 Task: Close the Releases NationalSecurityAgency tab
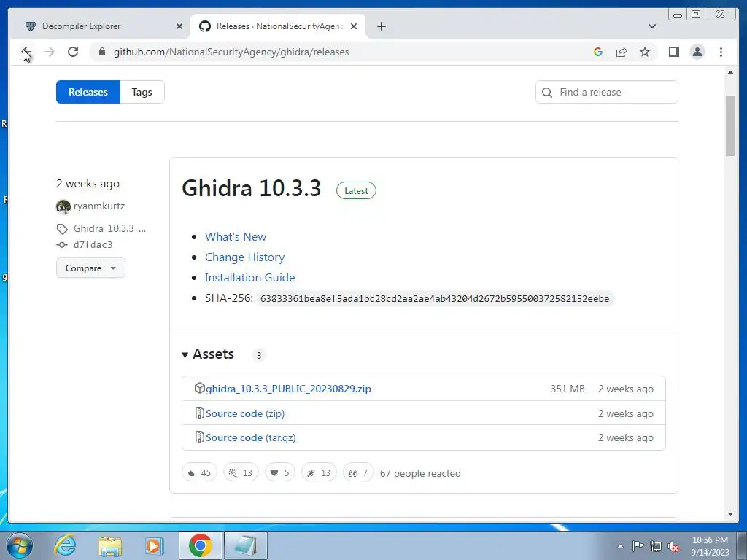click(x=354, y=26)
